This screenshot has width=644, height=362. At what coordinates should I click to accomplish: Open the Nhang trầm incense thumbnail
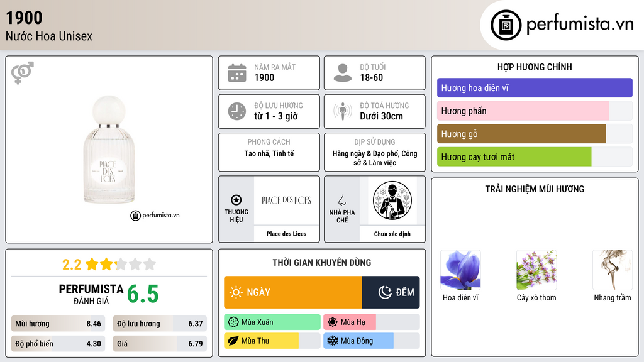click(x=613, y=270)
